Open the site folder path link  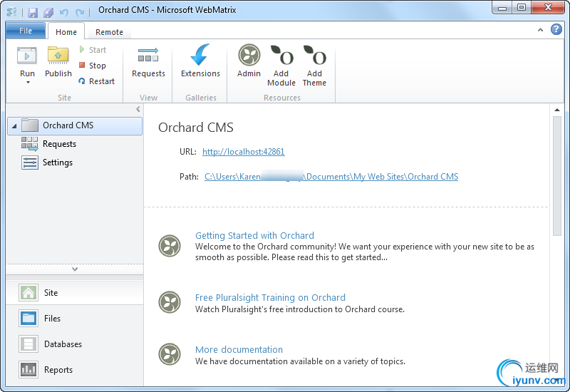[331, 177]
